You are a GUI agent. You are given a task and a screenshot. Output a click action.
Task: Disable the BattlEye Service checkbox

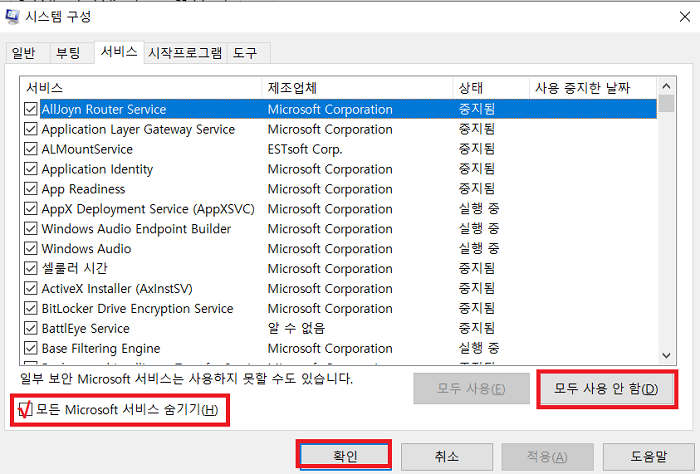pyautogui.click(x=31, y=328)
